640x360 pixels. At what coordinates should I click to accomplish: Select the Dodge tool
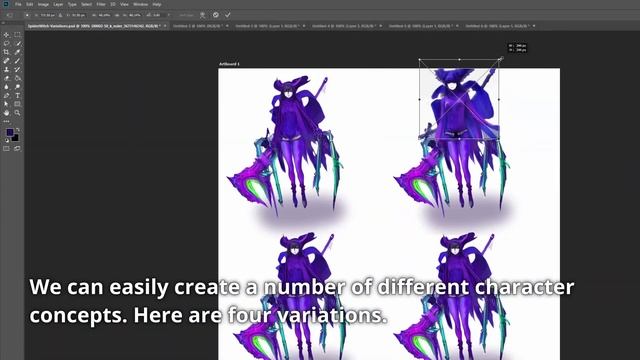(x=18, y=87)
